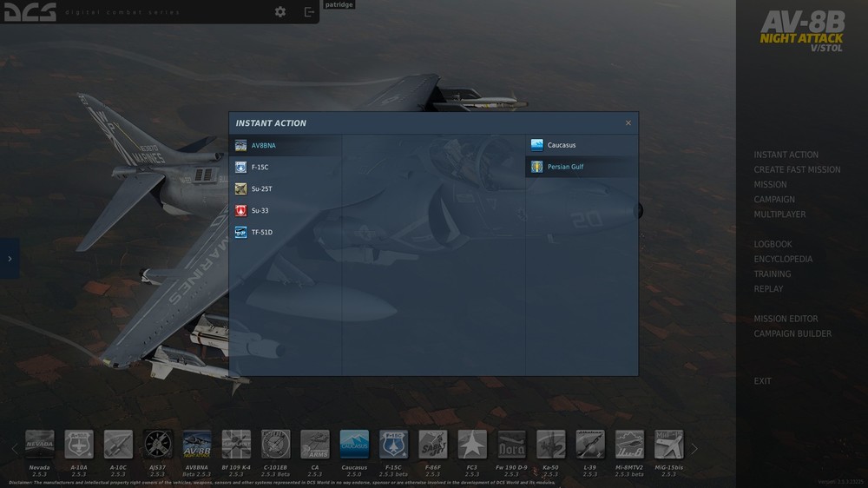This screenshot has height=488, width=868.
Task: Open MULTIPLAYER menu item
Action: pos(779,214)
